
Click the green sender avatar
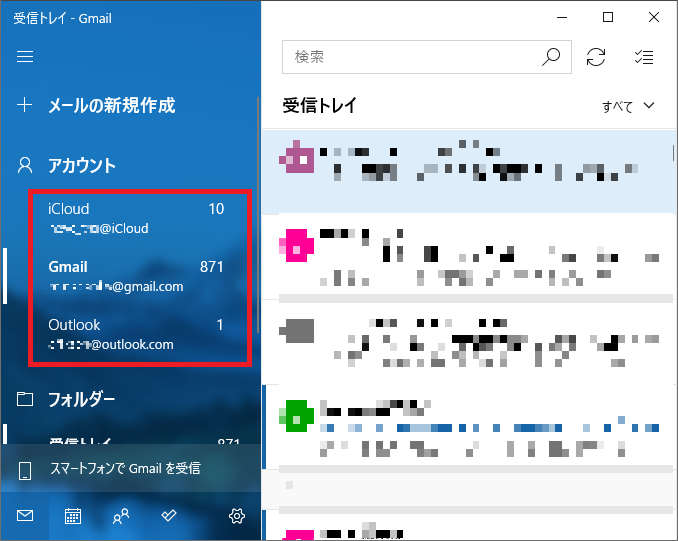(297, 416)
